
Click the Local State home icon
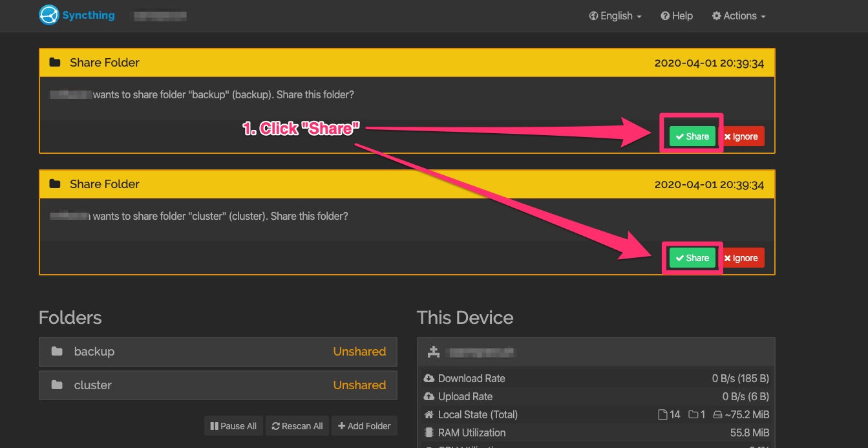(x=429, y=414)
